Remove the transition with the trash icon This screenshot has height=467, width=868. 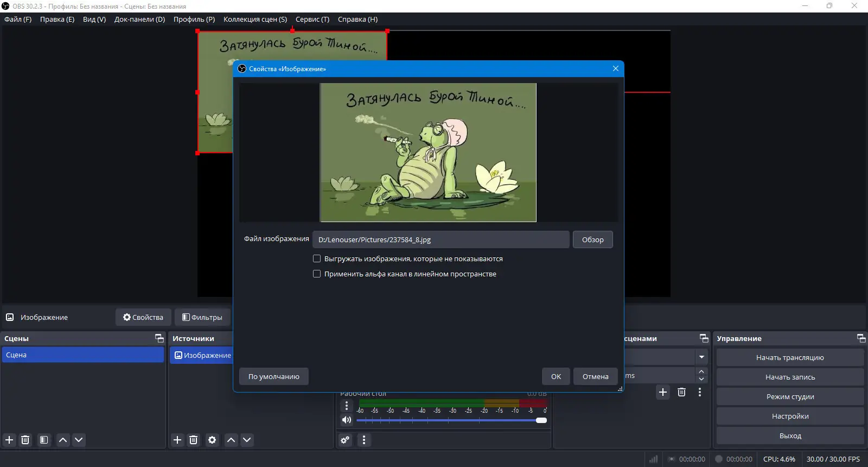point(682,392)
